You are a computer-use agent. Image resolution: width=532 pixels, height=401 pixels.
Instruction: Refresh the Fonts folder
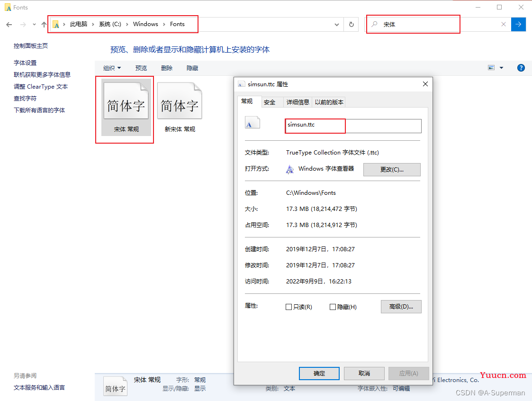(x=352, y=25)
